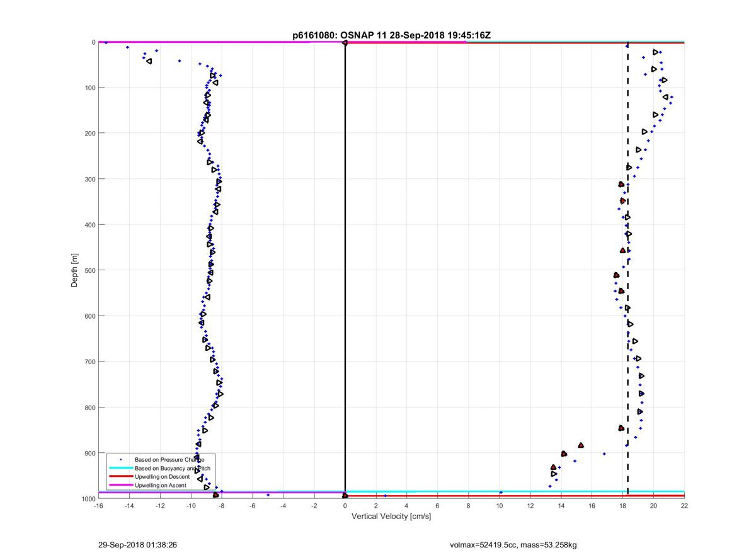Click x-axis tick label "18"
Viewport: 756px width, 560px height.
[623, 506]
